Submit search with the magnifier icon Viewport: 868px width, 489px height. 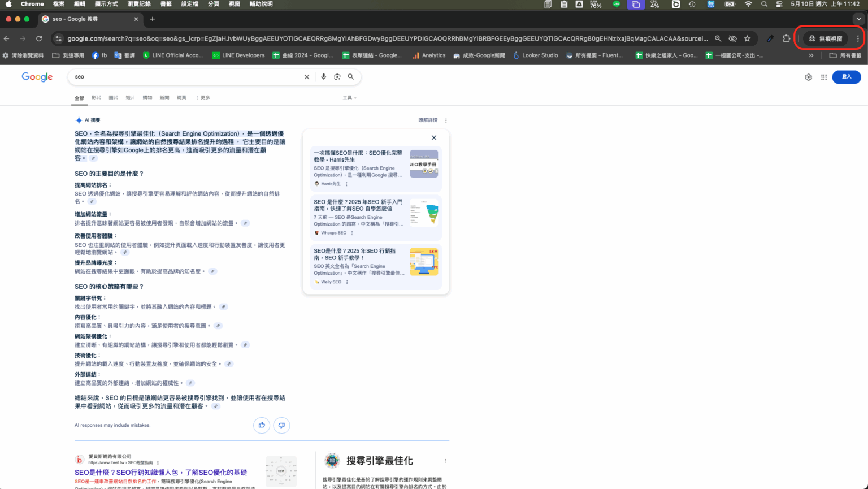coord(351,77)
